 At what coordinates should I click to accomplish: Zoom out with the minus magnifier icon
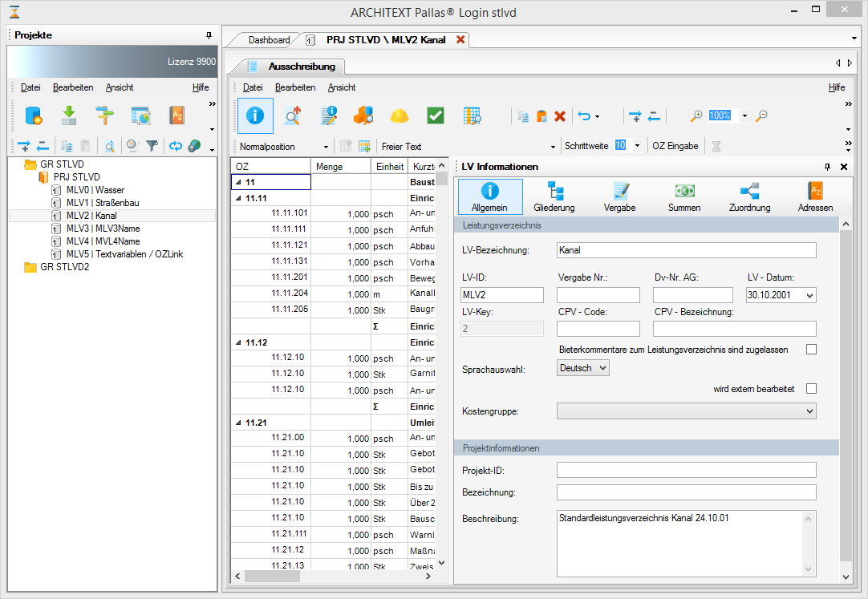762,115
